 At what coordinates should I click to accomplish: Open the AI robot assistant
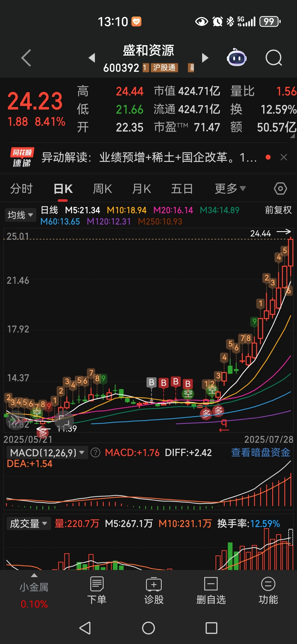[x=237, y=58]
